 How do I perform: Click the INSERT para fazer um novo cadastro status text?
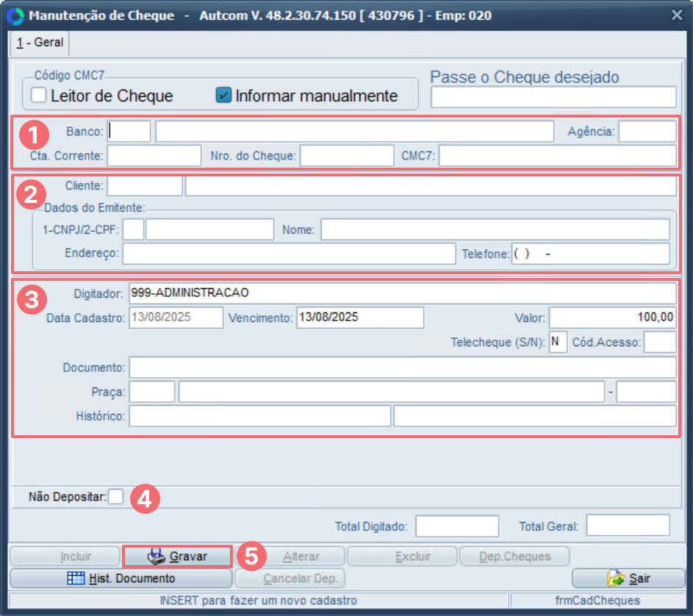258,601
